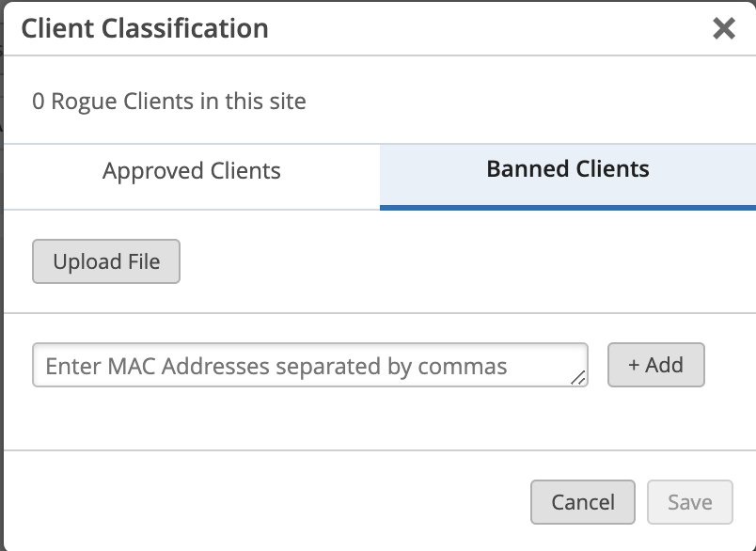Click the blue underline of Banned Clients
The image size is (756, 551).
[568, 206]
